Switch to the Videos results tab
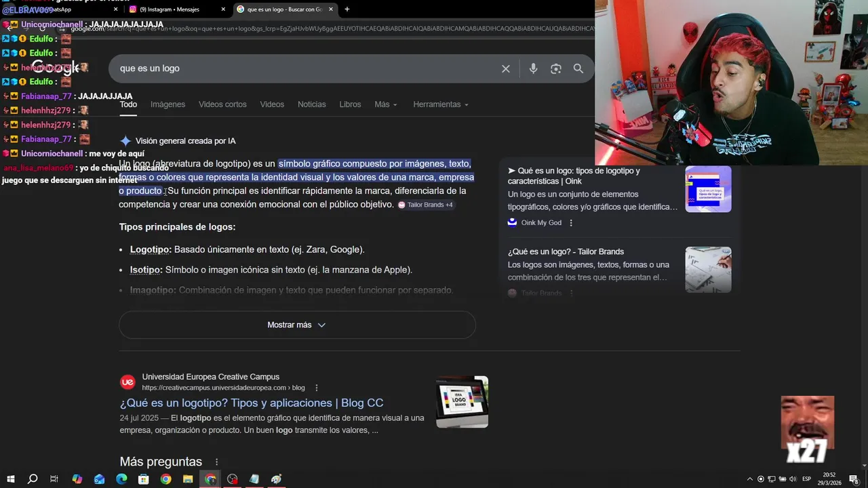This screenshot has height=488, width=868. click(x=272, y=104)
